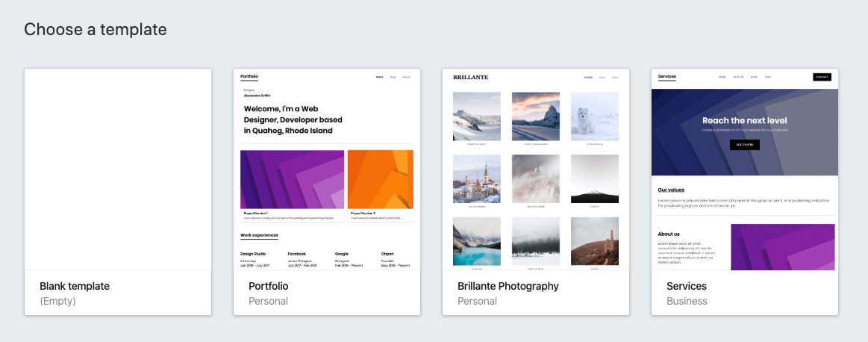Click the sunset mountain peak photo

point(536,116)
